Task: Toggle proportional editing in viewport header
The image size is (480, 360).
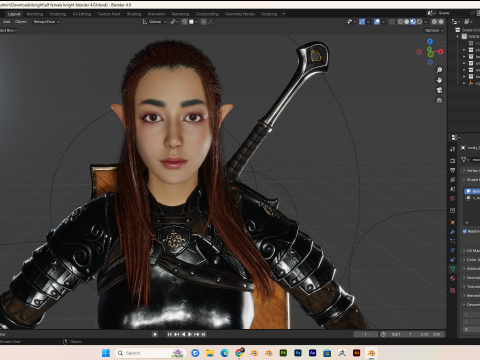Action: (204, 22)
